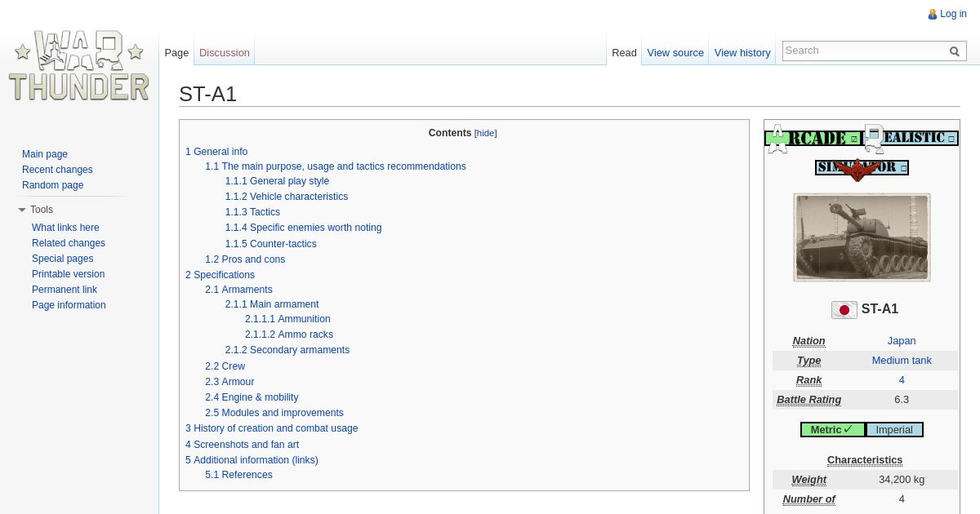Open the Discussion tab
The image size is (980, 514).
coord(225,52)
